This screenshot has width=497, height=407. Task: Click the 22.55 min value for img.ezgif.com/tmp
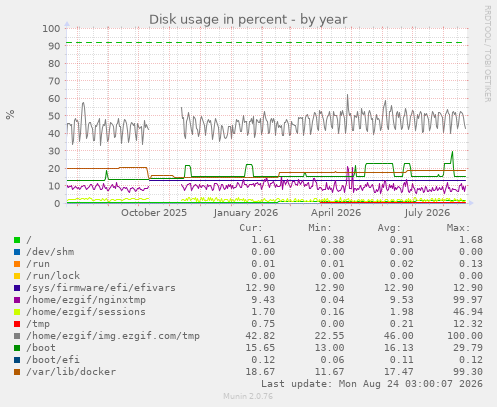(329, 336)
